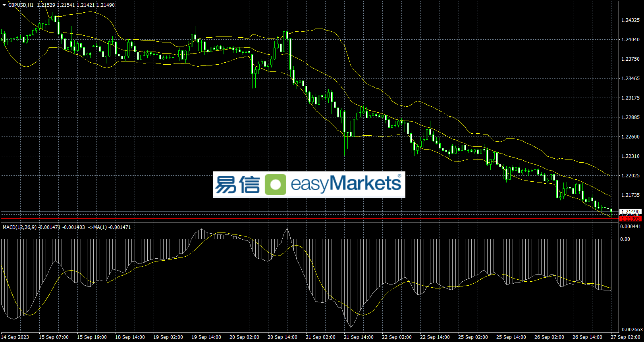Select the red horizontal price line
Viewport: 644px width, 342px height.
tap(310, 219)
